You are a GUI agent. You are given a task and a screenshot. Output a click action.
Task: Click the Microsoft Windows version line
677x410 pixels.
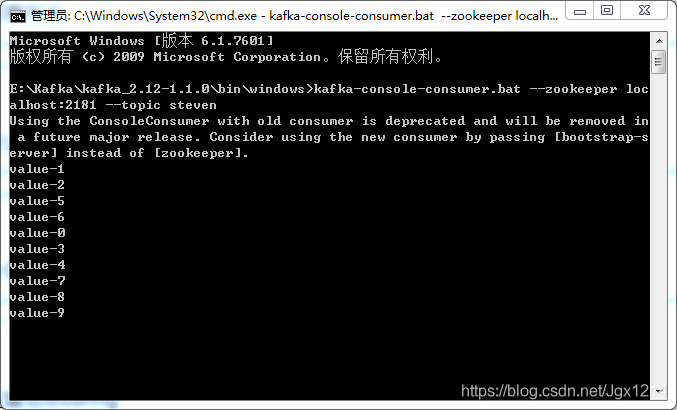[141, 41]
